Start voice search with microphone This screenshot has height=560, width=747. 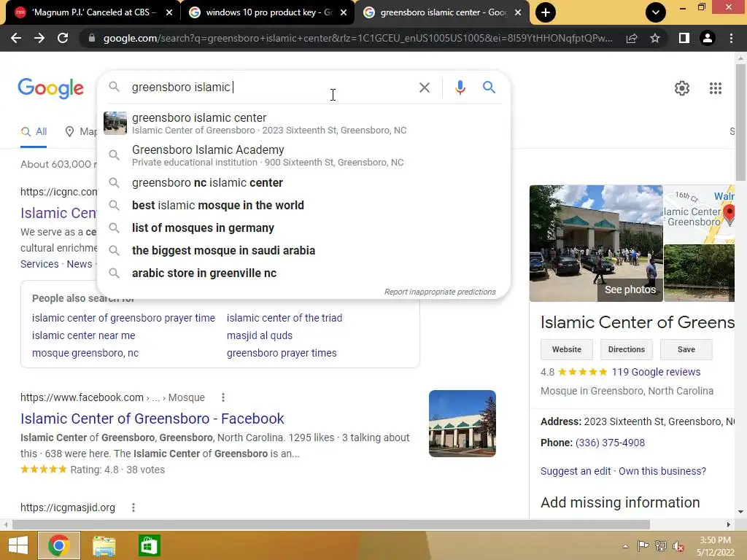pos(460,87)
